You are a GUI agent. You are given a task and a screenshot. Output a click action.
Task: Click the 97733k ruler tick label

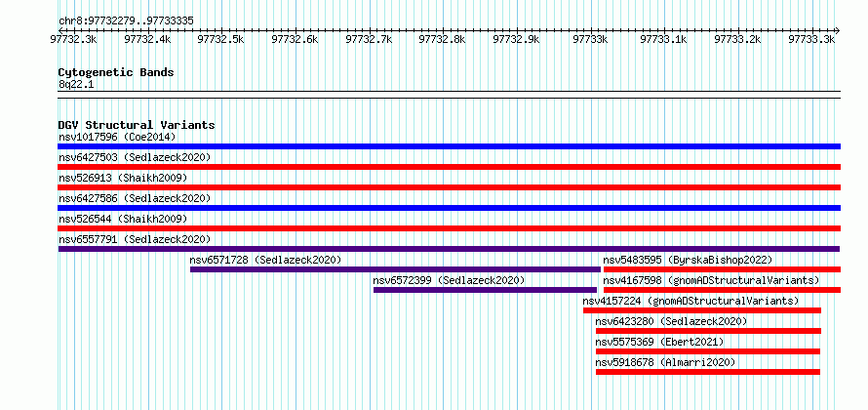click(x=591, y=39)
